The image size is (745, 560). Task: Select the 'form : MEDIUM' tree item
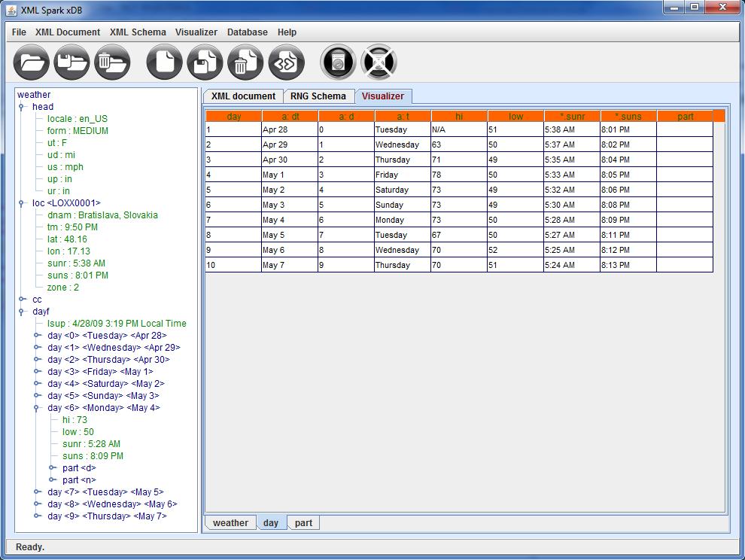78,131
